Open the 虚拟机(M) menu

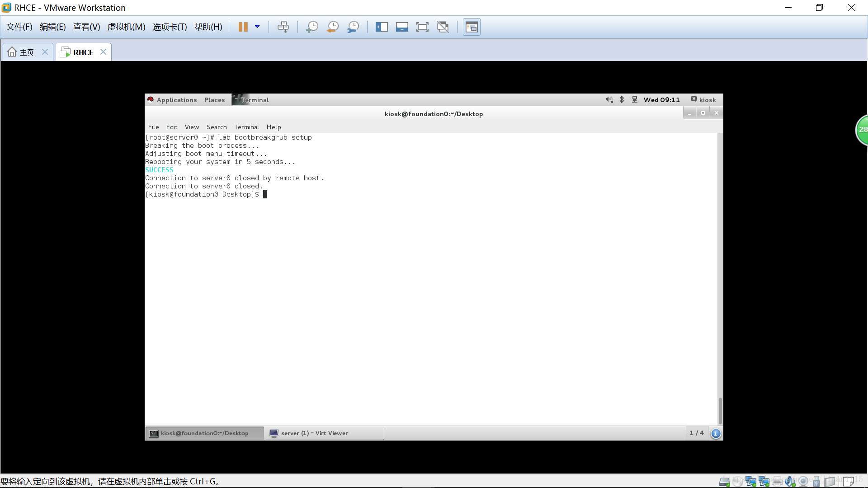pos(126,27)
